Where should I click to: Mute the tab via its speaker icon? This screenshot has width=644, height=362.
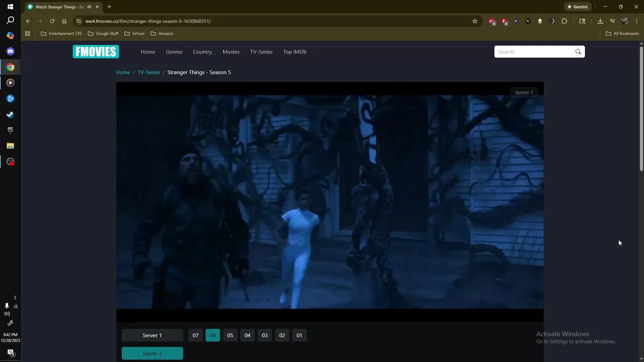89,7
